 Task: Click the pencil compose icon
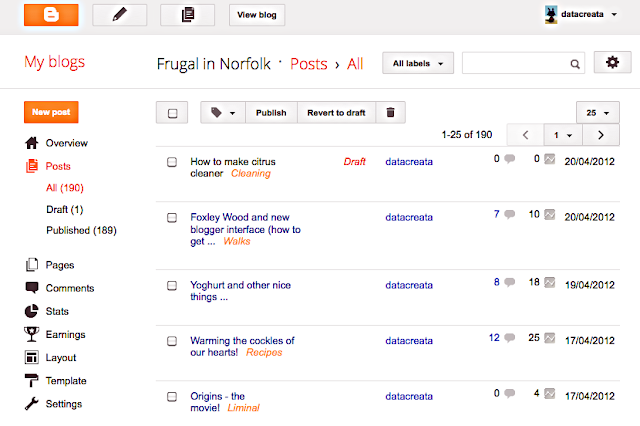(x=119, y=15)
